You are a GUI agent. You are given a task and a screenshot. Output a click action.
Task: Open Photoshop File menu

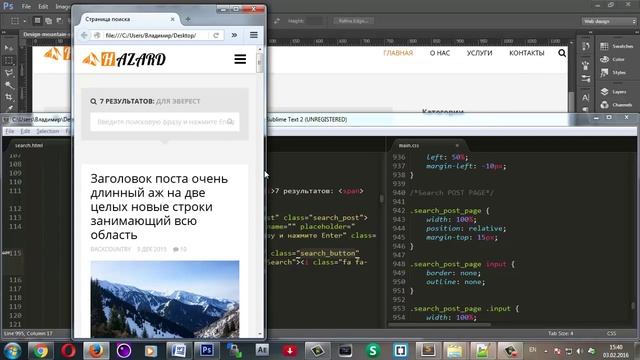[x=26, y=7]
